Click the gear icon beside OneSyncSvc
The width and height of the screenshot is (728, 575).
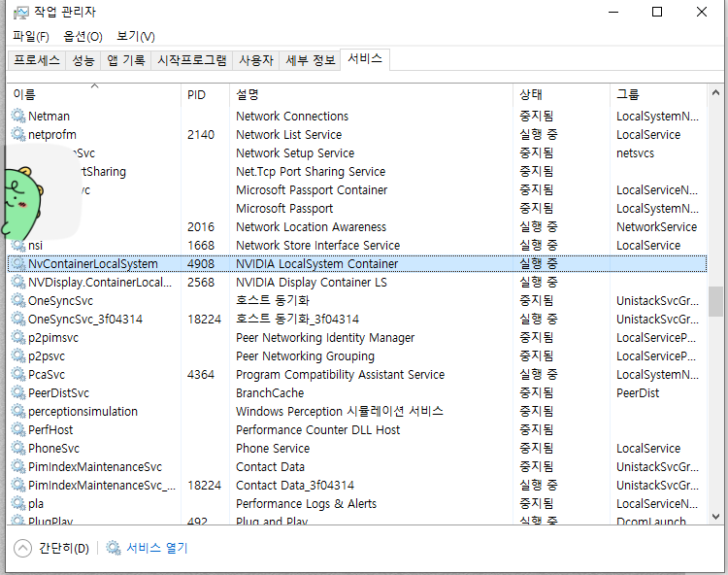[x=18, y=300]
